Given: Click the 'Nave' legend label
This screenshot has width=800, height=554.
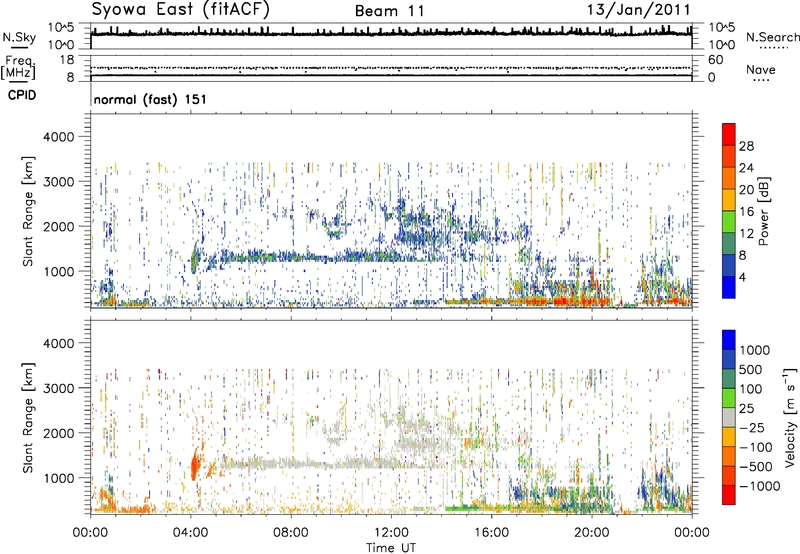Looking at the screenshot, I should click(761, 69).
